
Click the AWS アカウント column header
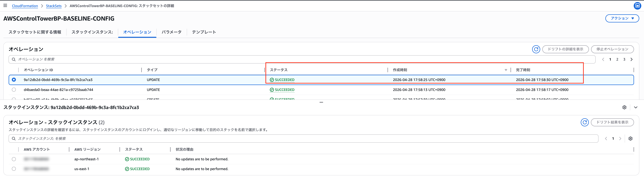37,150
